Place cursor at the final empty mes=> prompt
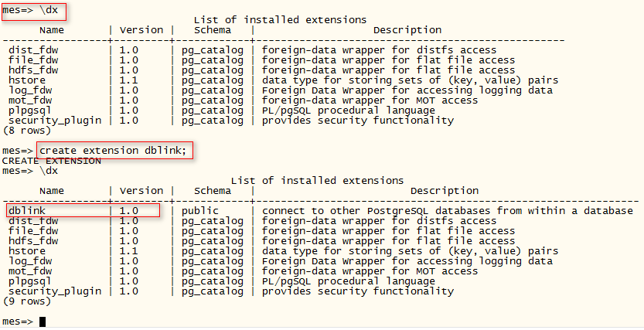Screen dimensions: 644x330 (43, 321)
